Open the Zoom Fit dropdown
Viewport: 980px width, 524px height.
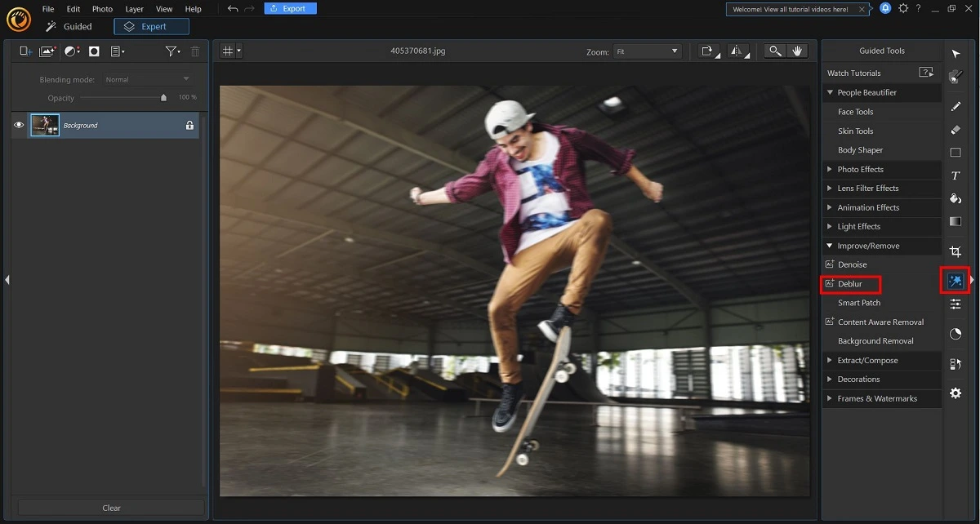tap(647, 51)
